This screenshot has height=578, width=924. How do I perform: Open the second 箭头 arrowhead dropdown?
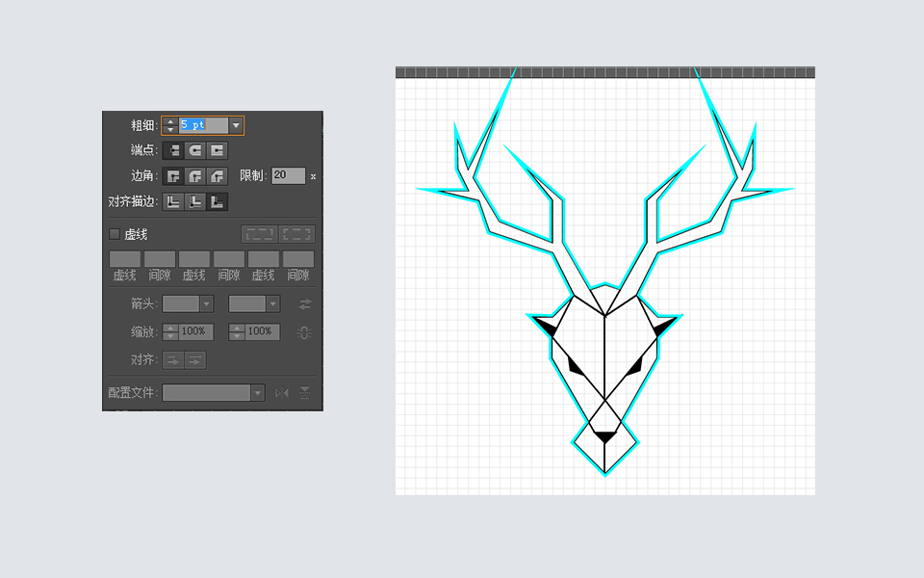click(272, 304)
